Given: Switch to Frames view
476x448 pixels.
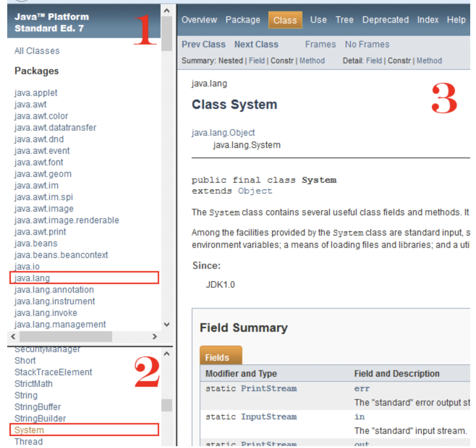Looking at the screenshot, I should coord(320,45).
